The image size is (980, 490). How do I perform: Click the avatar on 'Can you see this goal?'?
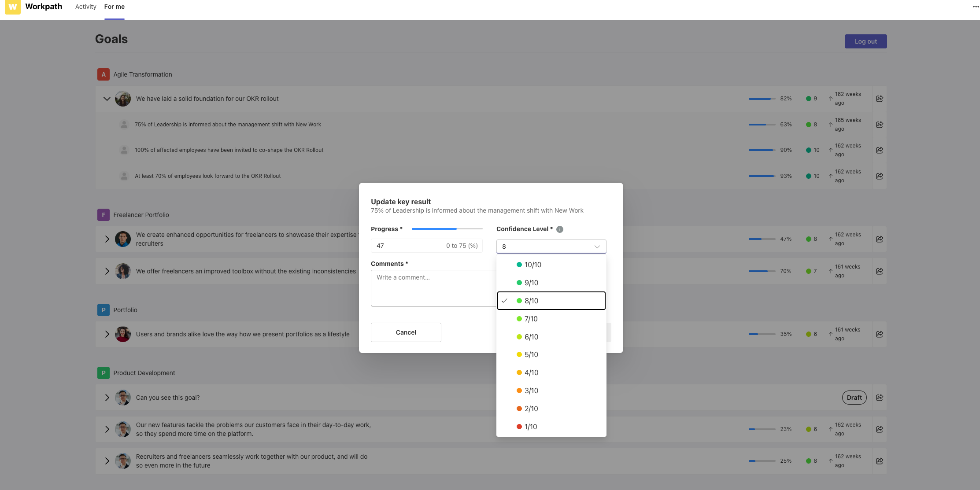(x=123, y=398)
